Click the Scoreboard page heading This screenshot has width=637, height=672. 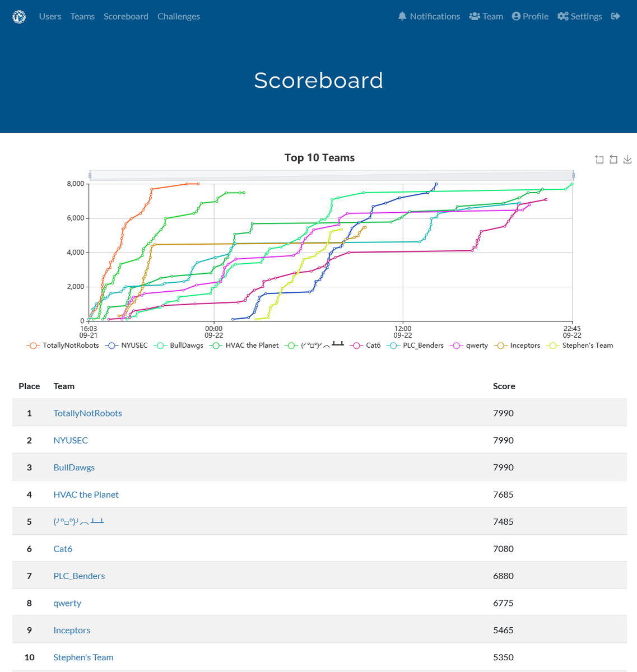pos(318,80)
